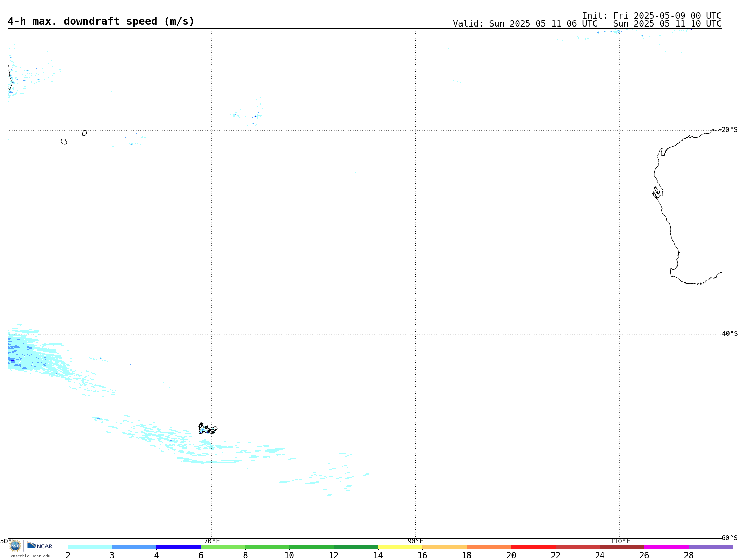Click the 20°S latitude label

tap(730, 130)
